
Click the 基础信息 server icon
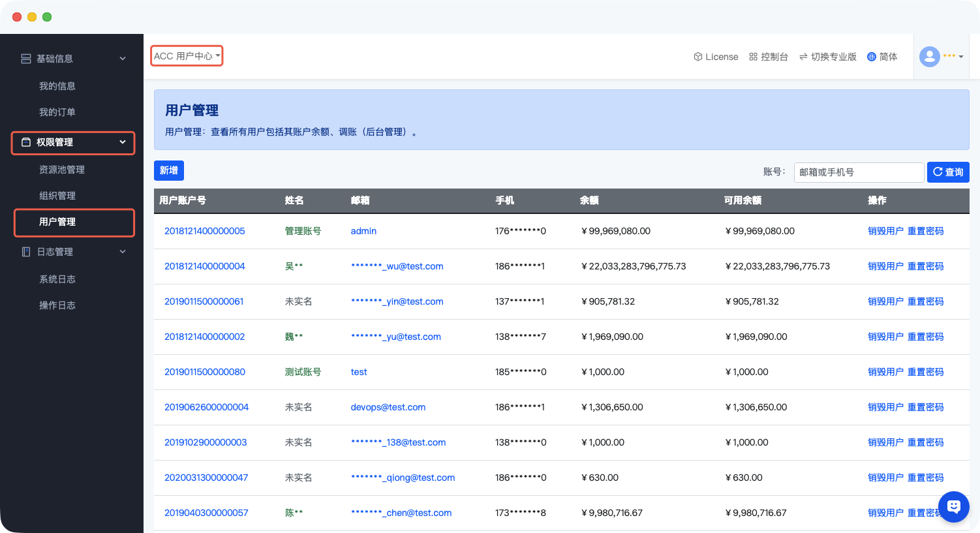point(26,59)
